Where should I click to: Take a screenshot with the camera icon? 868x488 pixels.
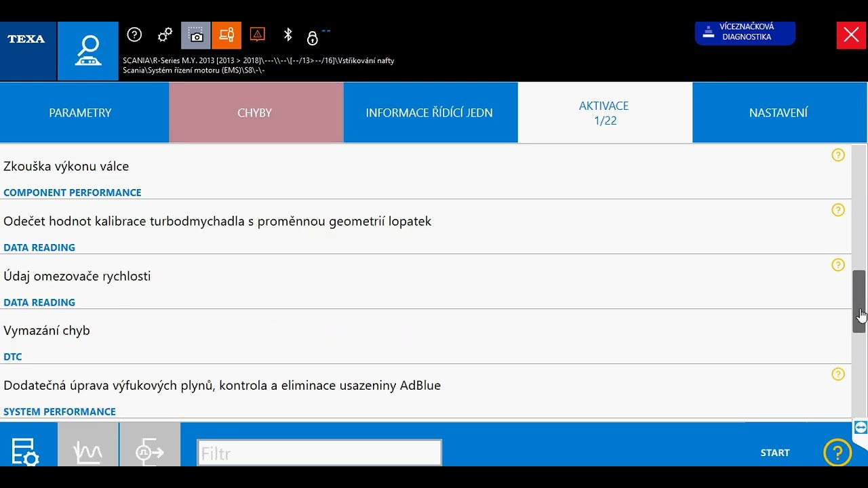click(x=196, y=35)
